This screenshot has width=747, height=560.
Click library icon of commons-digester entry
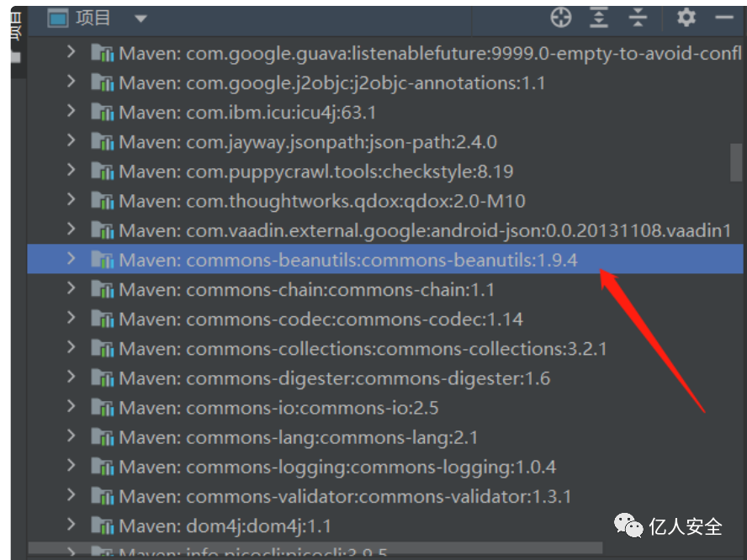click(x=103, y=378)
